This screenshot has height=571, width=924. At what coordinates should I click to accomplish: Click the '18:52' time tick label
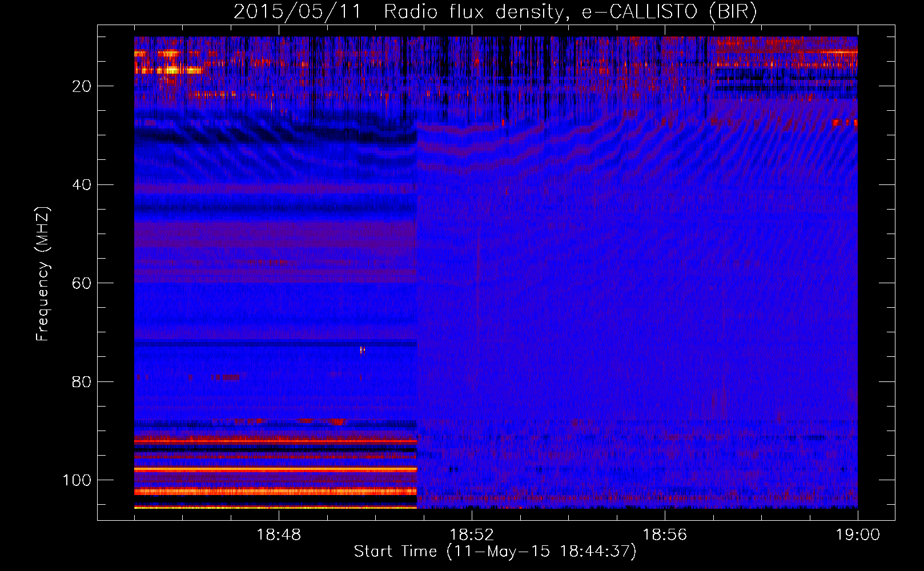[472, 535]
